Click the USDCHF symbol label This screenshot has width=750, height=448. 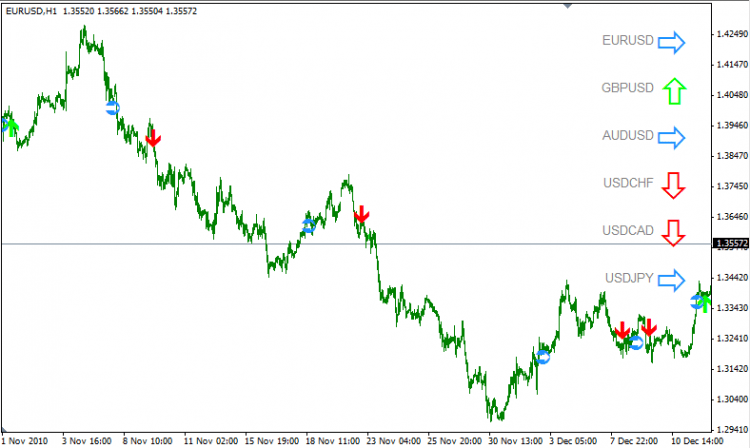point(628,183)
